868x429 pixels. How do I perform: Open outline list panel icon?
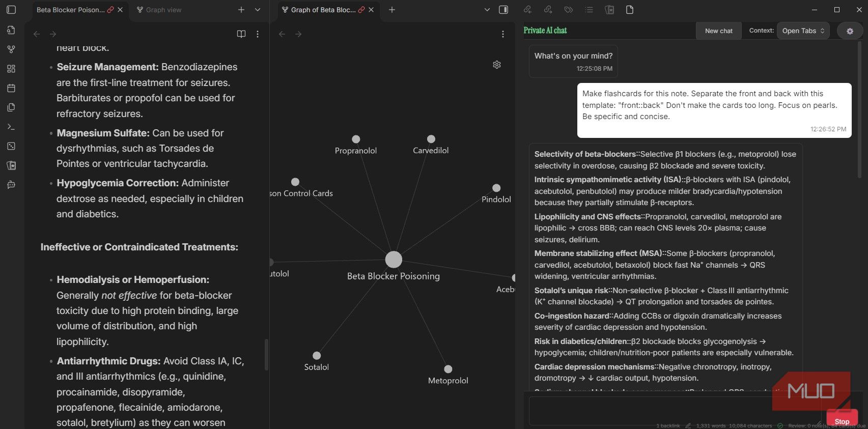(x=589, y=10)
